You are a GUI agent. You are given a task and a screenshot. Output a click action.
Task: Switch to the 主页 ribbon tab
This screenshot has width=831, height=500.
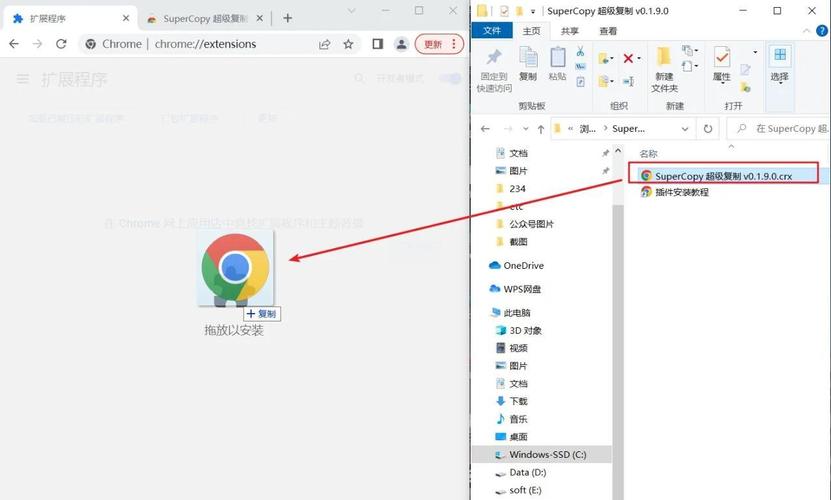[x=531, y=31]
